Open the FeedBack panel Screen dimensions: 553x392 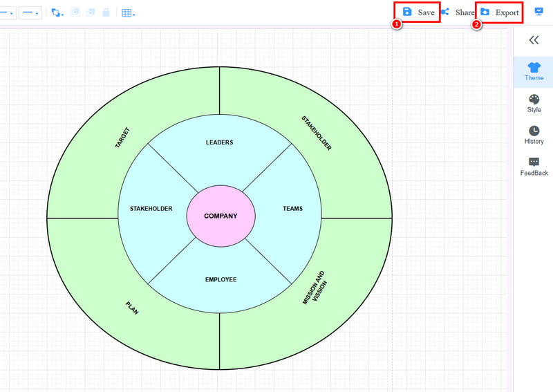coord(534,167)
